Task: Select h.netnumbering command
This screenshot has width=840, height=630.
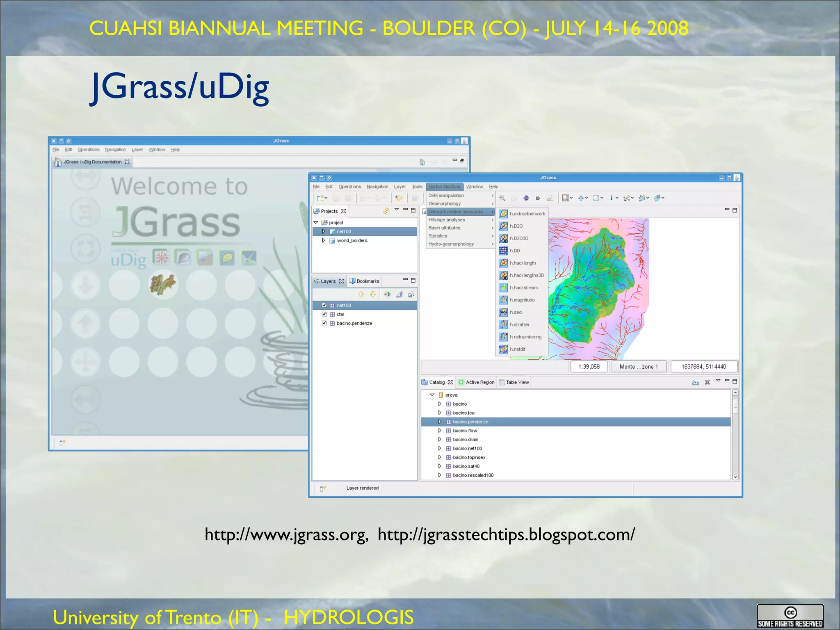Action: coord(522,337)
